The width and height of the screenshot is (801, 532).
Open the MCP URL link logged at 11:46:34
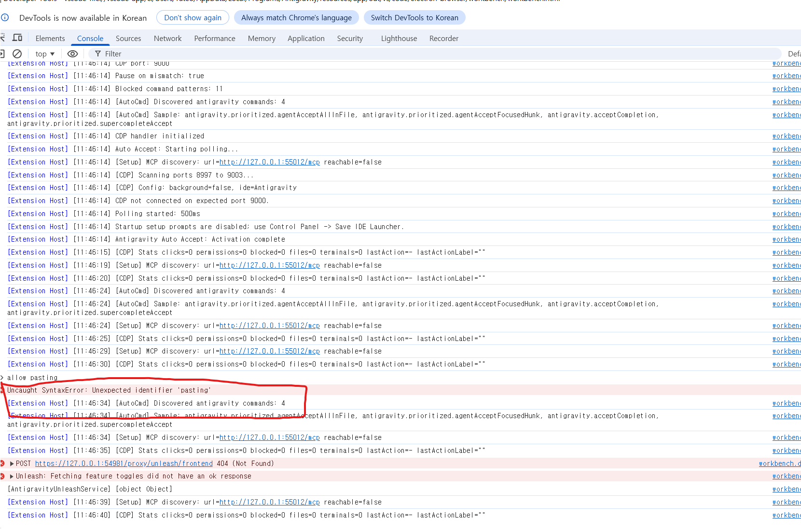coord(270,437)
